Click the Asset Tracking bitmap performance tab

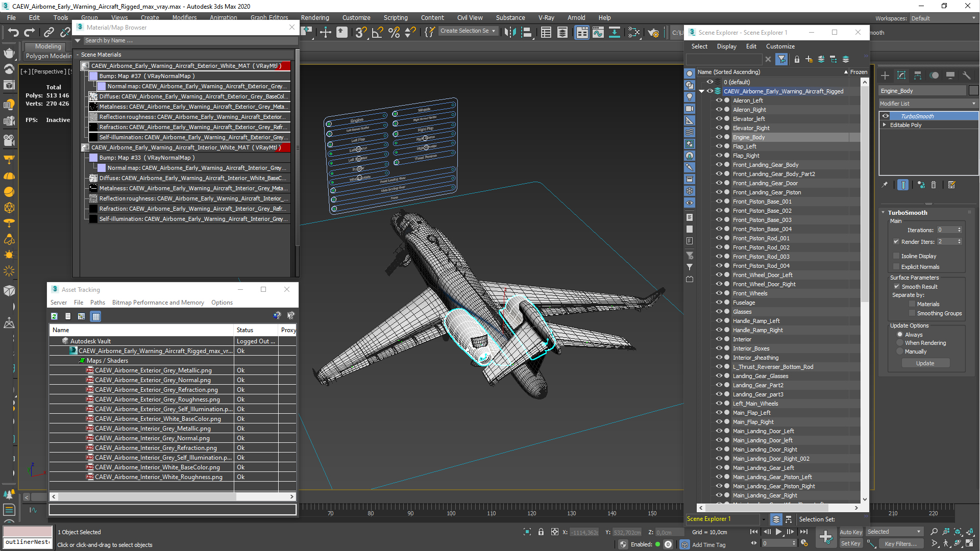(x=158, y=302)
